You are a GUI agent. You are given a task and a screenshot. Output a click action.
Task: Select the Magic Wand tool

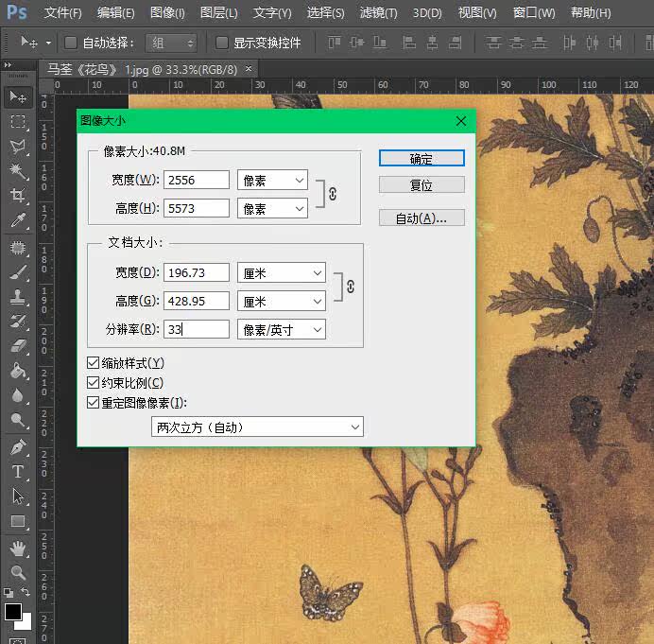(x=18, y=171)
